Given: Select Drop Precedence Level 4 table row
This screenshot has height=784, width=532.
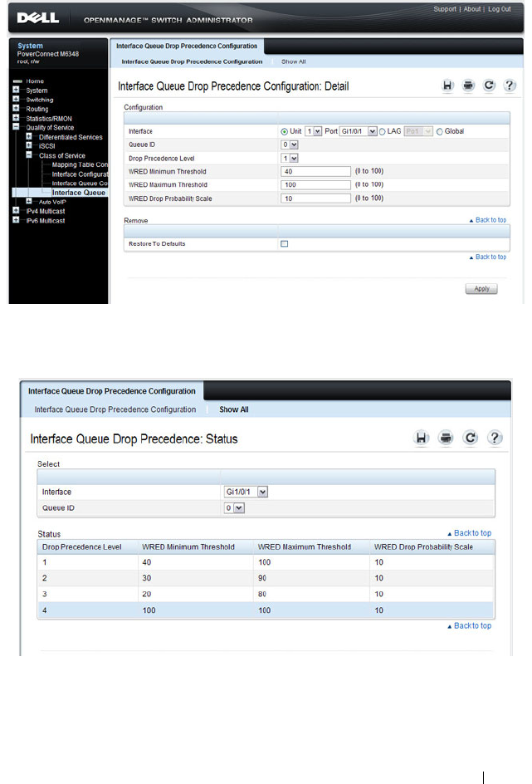Looking at the screenshot, I should [266, 610].
